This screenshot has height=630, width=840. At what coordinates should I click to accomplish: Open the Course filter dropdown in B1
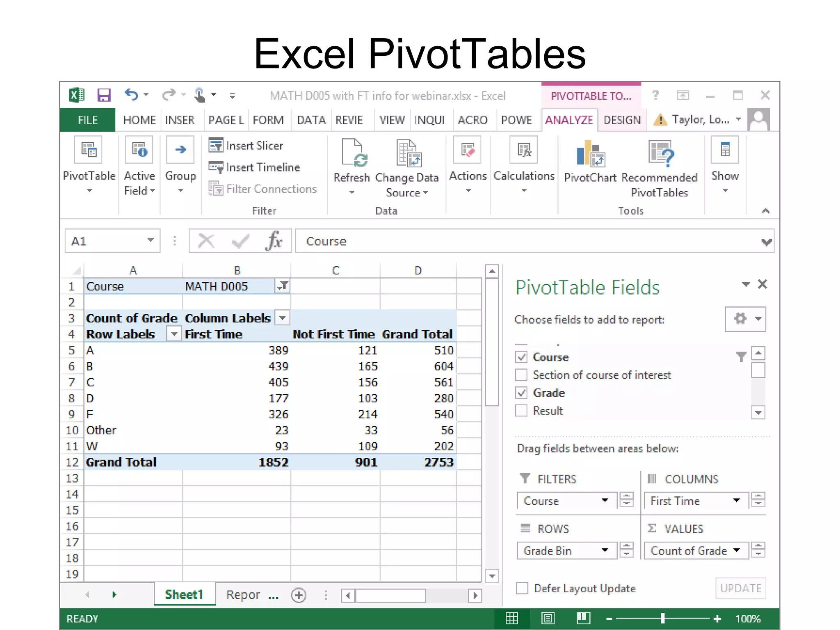tap(282, 286)
